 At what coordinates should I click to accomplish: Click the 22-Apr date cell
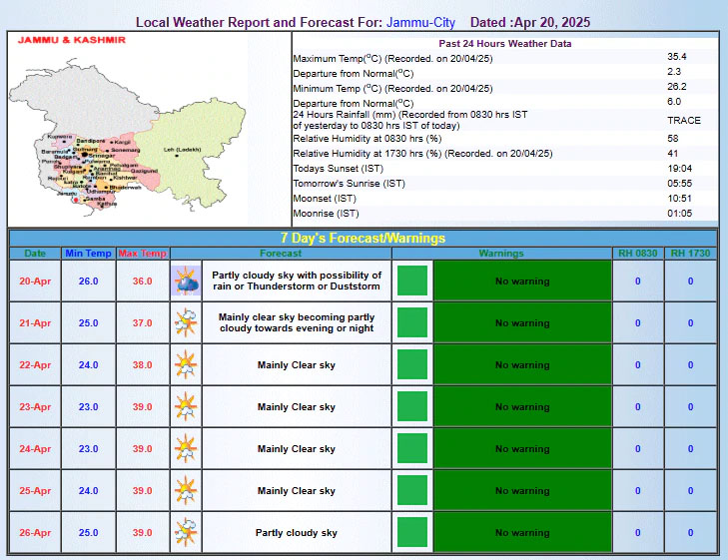point(35,365)
